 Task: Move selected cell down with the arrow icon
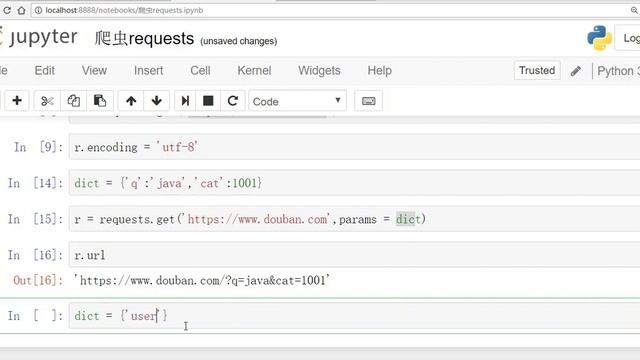click(x=156, y=101)
